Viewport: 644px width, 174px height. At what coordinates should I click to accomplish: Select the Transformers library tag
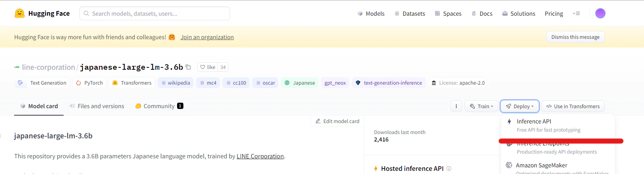[x=132, y=83]
